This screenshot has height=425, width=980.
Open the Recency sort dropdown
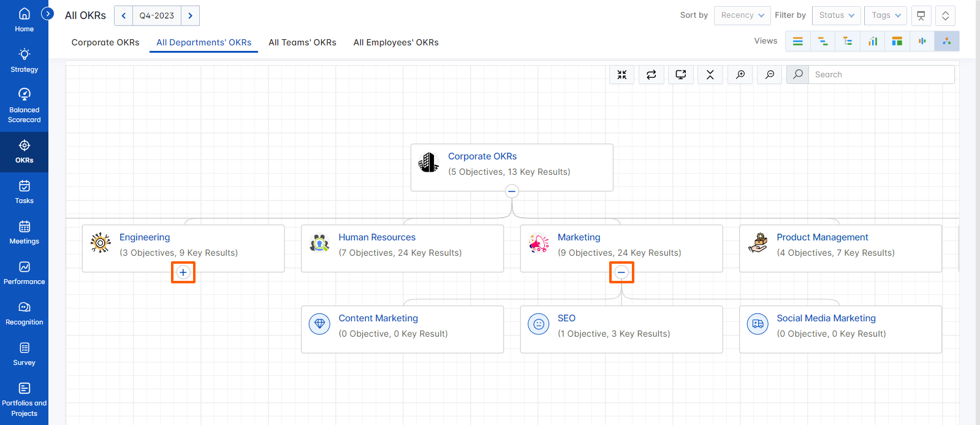(x=742, y=15)
